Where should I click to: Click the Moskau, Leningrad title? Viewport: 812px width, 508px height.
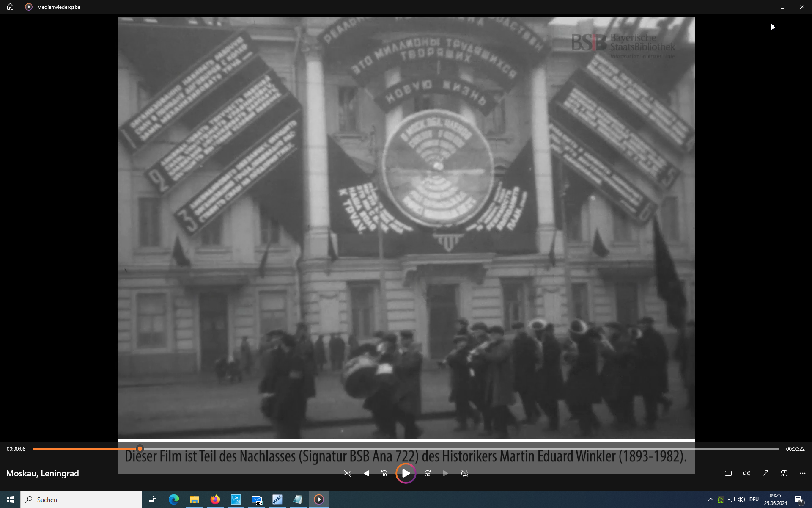pyautogui.click(x=42, y=473)
